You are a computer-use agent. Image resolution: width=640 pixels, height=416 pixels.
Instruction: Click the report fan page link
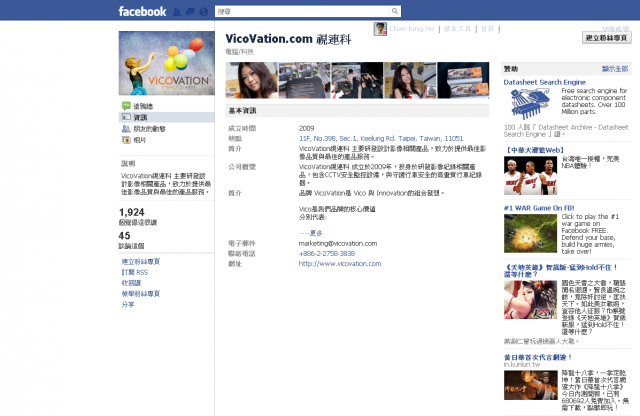coord(140,294)
